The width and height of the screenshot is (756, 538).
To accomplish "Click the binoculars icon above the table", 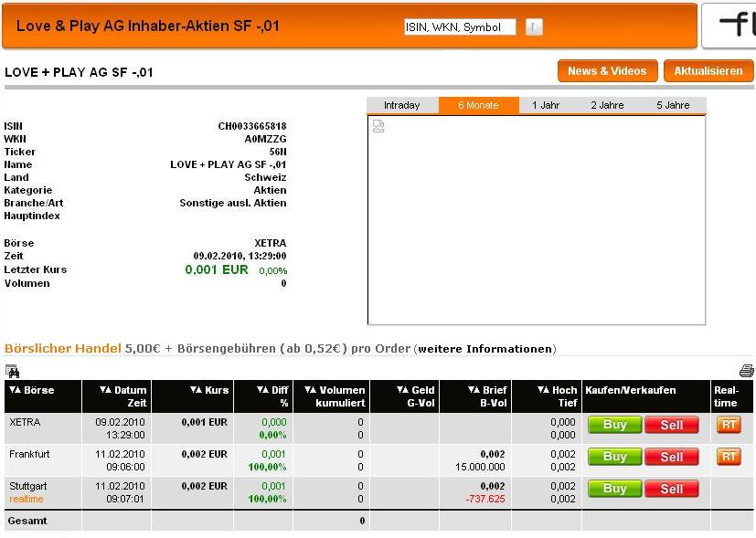I will 12,371.
